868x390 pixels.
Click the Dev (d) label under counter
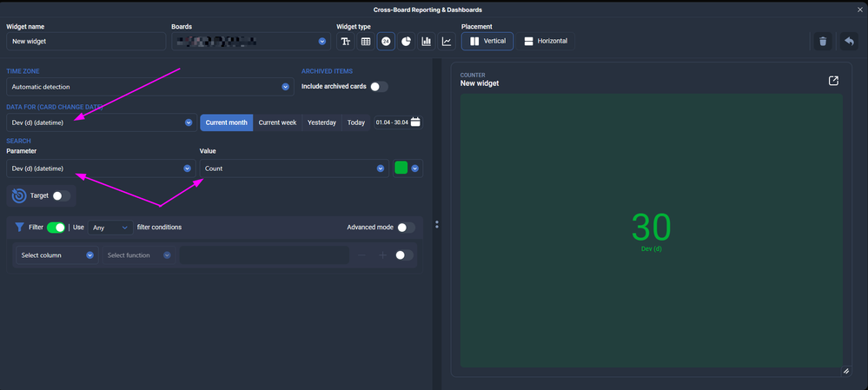[652, 249]
